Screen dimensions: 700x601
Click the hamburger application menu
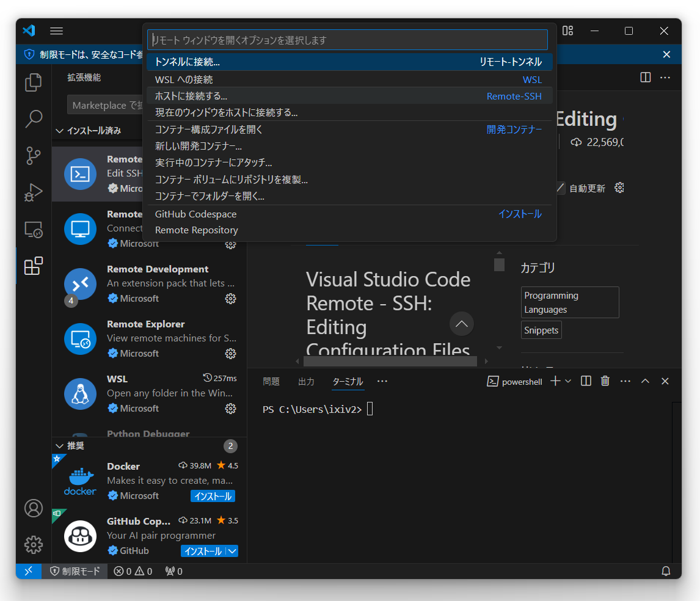tap(56, 31)
